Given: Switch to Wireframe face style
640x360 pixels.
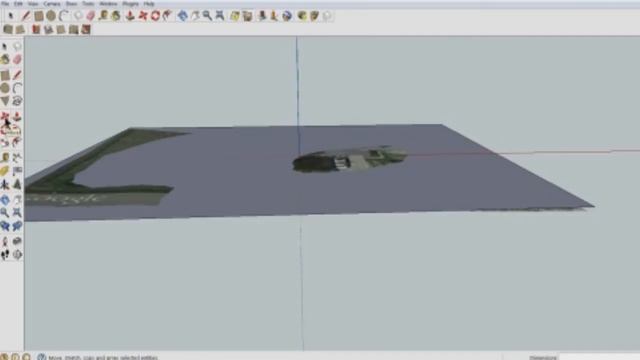Looking at the screenshot, I should 36,29.
